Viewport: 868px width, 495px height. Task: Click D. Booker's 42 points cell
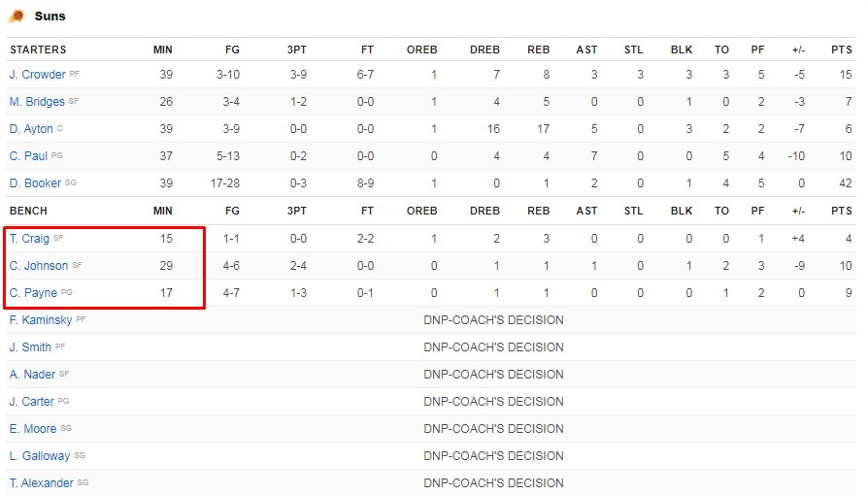844,183
